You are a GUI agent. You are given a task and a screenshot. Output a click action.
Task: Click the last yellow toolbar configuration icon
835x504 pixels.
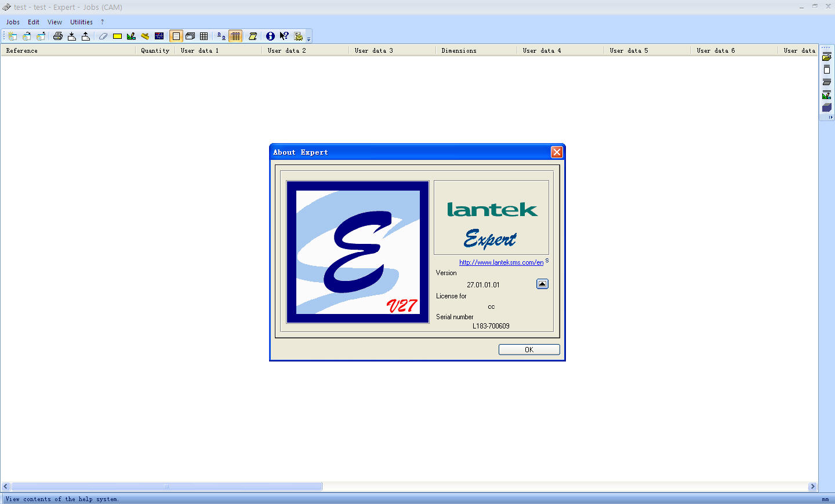point(298,36)
